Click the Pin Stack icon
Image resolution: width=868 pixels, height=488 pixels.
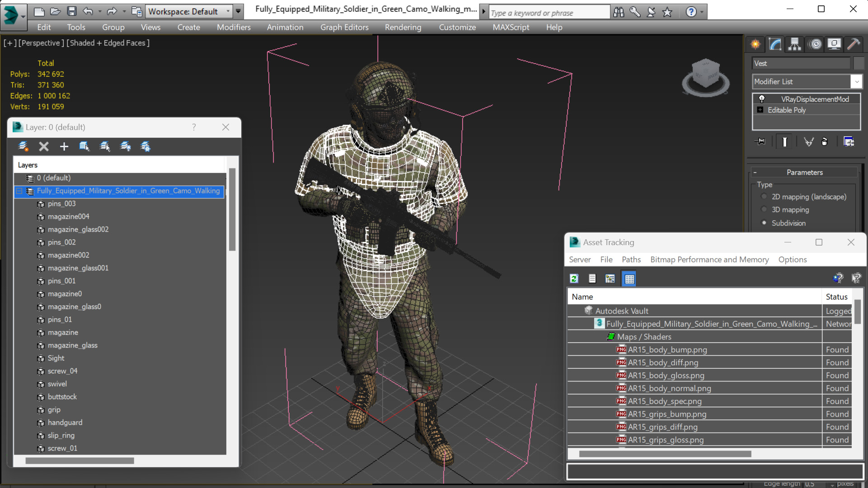(x=760, y=142)
